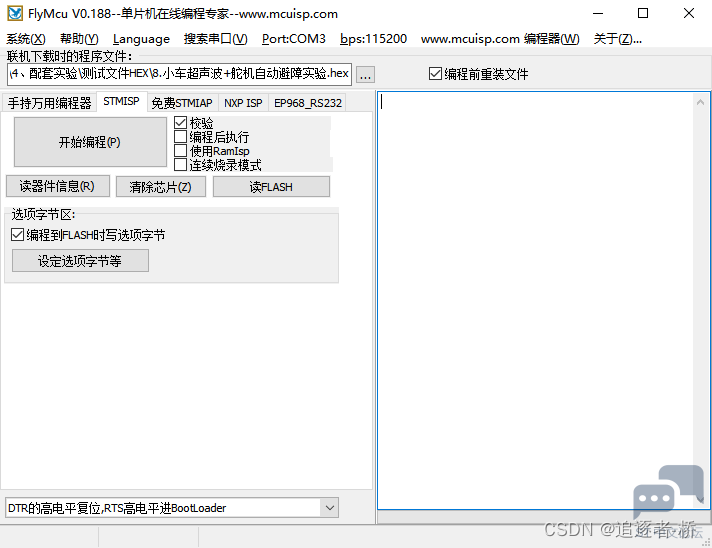Switch to the 手持万用编程器 tab
The width and height of the screenshot is (712, 548).
[49, 103]
